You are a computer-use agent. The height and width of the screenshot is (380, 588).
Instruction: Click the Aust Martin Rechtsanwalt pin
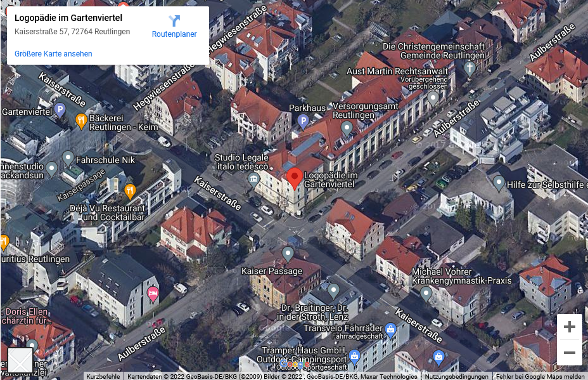(433, 99)
